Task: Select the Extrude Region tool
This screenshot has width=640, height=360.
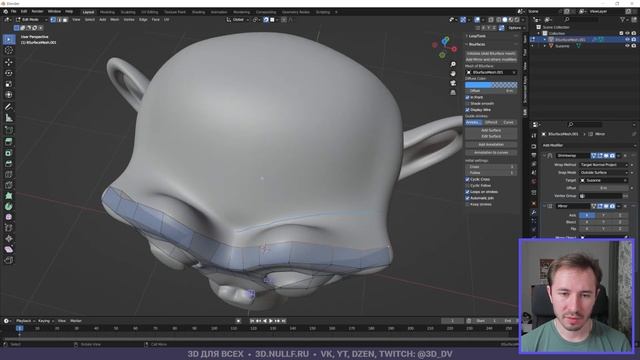Action: coord(9,142)
